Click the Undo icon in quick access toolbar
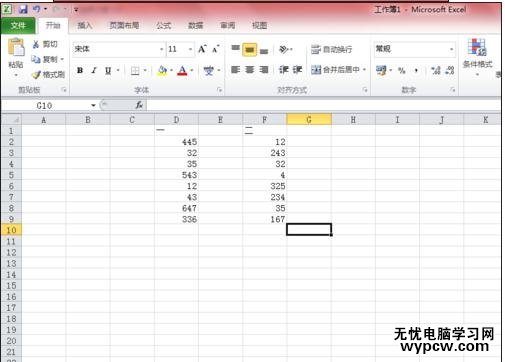 coord(37,9)
